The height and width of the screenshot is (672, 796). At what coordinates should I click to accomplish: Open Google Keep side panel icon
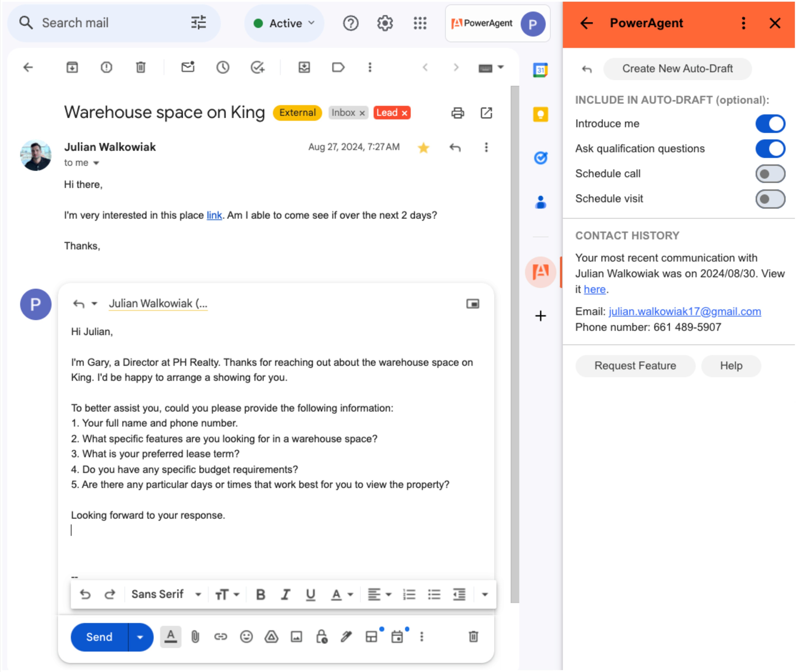pos(540,114)
